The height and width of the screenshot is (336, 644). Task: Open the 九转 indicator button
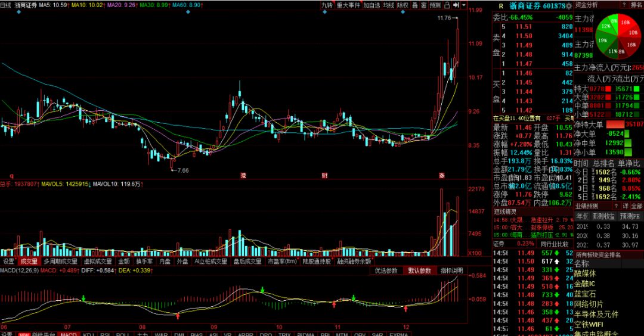click(x=327, y=5)
